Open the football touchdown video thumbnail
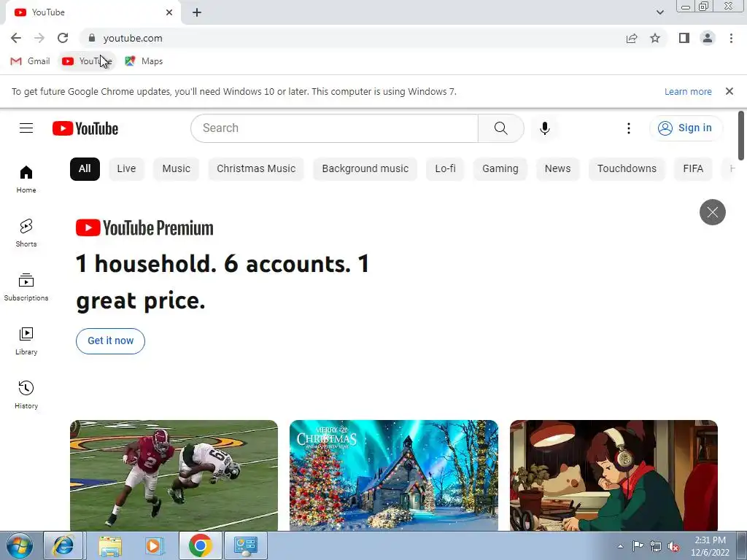The image size is (747, 560). [x=174, y=475]
